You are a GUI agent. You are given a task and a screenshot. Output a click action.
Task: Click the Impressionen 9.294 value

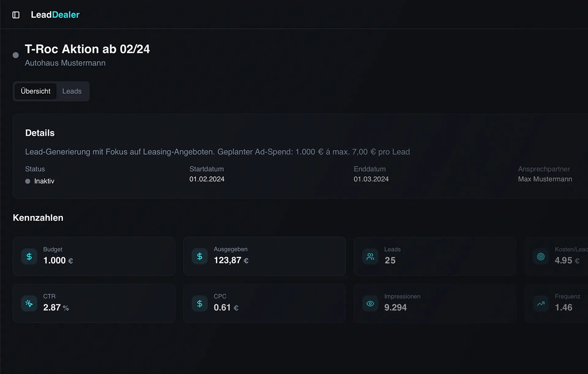pos(395,307)
